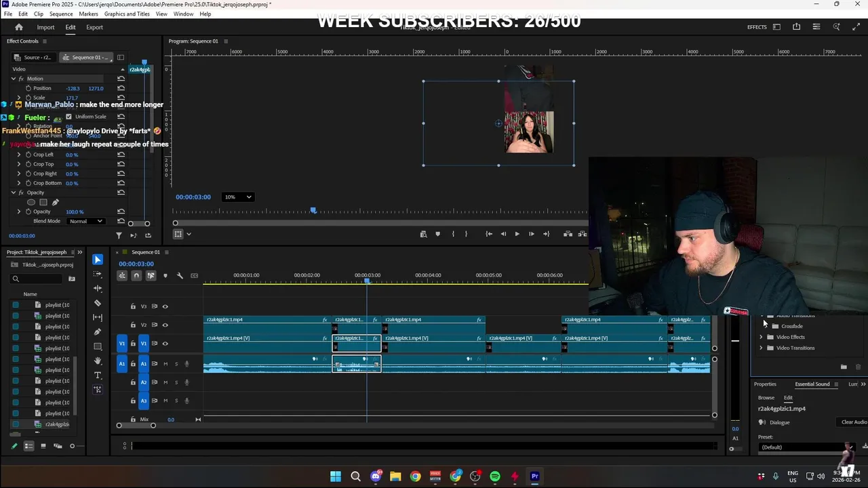This screenshot has height=488, width=868.
Task: Go to In point in Program monitor
Action: (488, 234)
